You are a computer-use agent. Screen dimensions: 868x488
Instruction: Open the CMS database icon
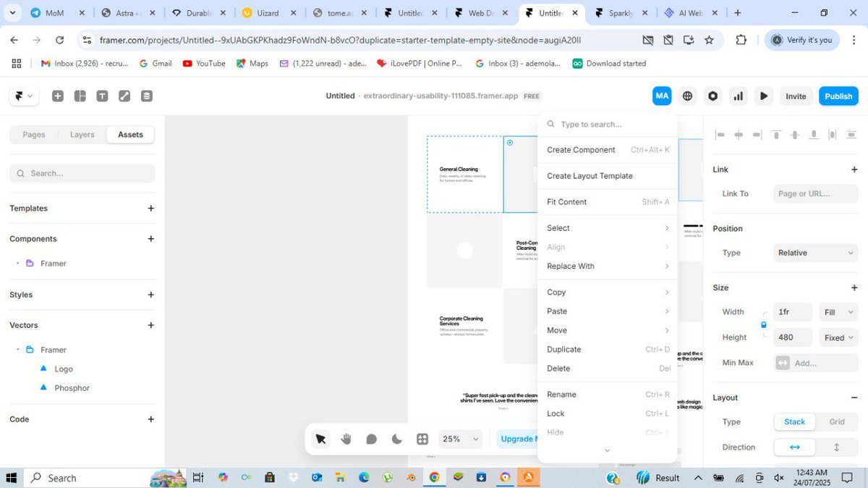pyautogui.click(x=147, y=96)
